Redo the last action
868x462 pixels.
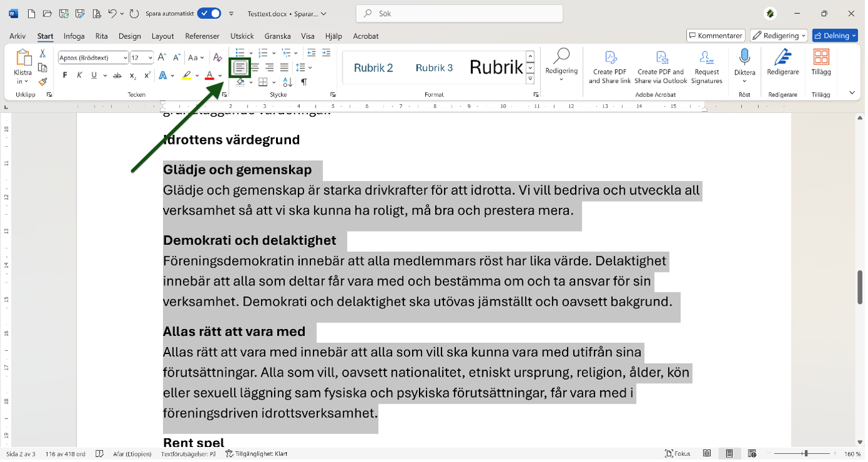tap(134, 13)
